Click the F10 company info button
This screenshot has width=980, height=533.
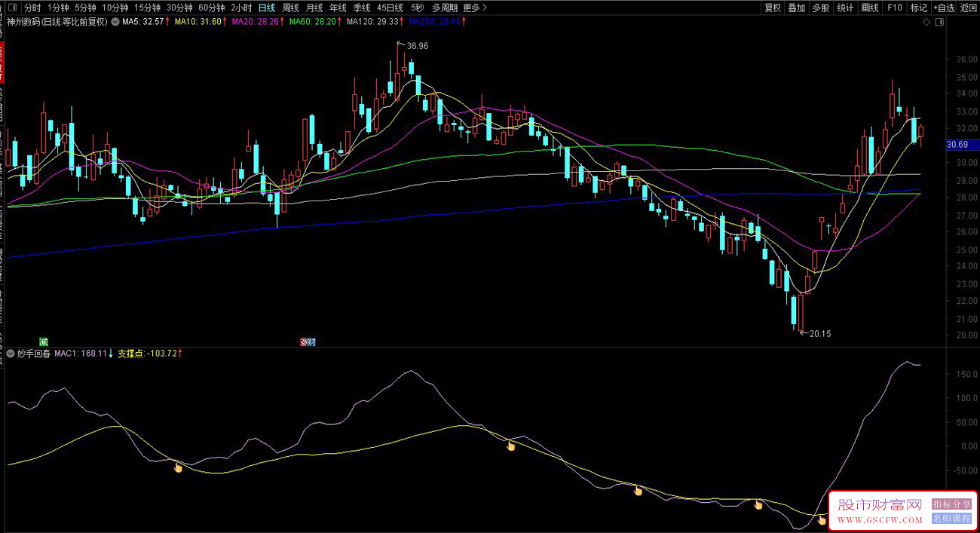pos(894,8)
